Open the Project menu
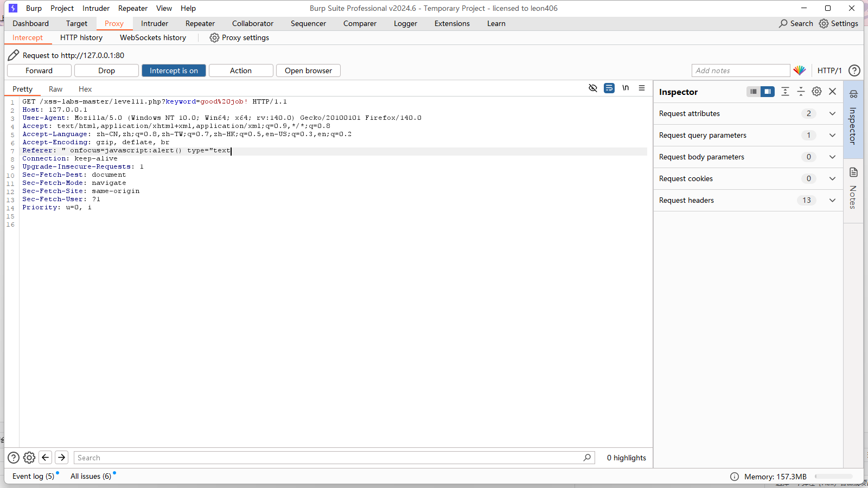The width and height of the screenshot is (868, 488). click(x=62, y=8)
